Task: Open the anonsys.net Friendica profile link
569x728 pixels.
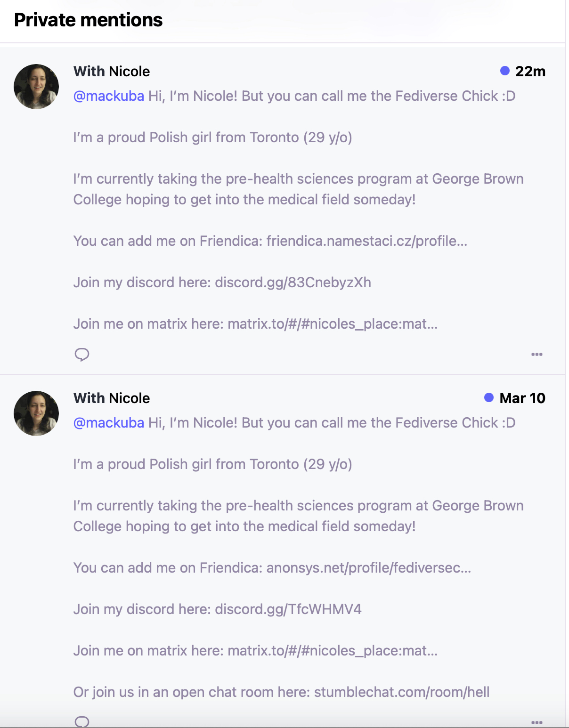Action: pos(368,568)
